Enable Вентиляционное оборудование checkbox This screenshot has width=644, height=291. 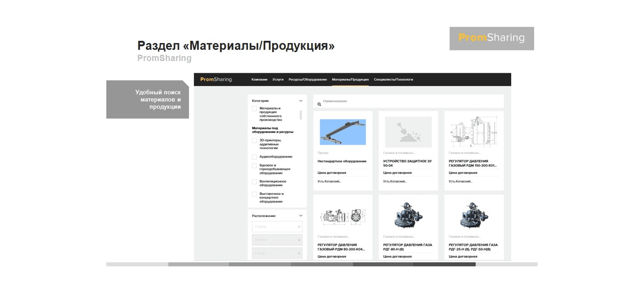(x=254, y=182)
